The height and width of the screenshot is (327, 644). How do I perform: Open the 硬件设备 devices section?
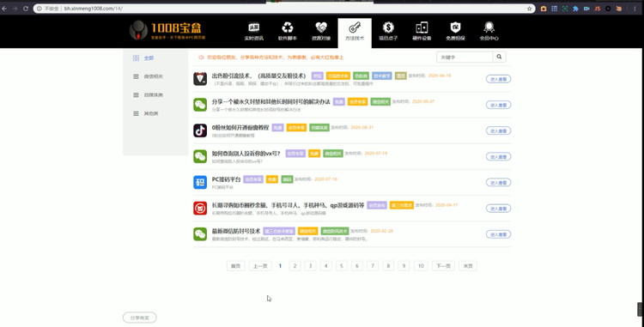coord(422,32)
